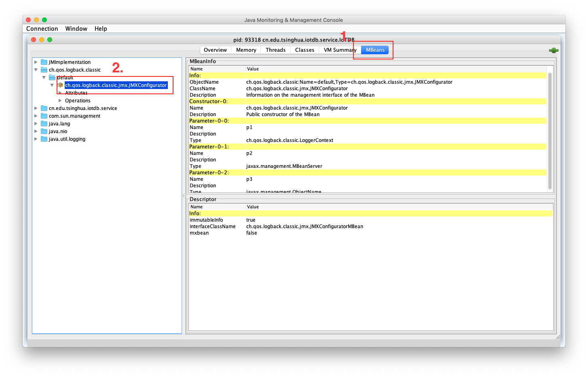Image resolution: width=588 pixels, height=377 pixels.
Task: Click the JMImplementation folder icon
Action: click(44, 62)
